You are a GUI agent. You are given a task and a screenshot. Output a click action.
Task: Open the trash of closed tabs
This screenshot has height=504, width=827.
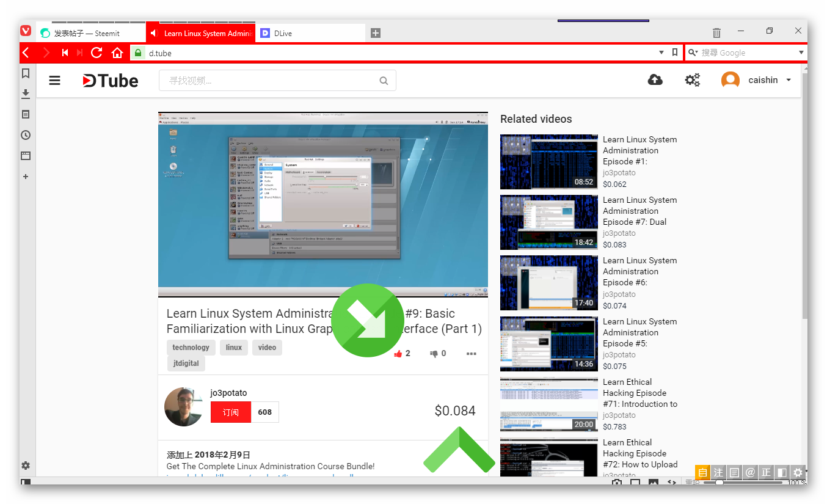717,32
